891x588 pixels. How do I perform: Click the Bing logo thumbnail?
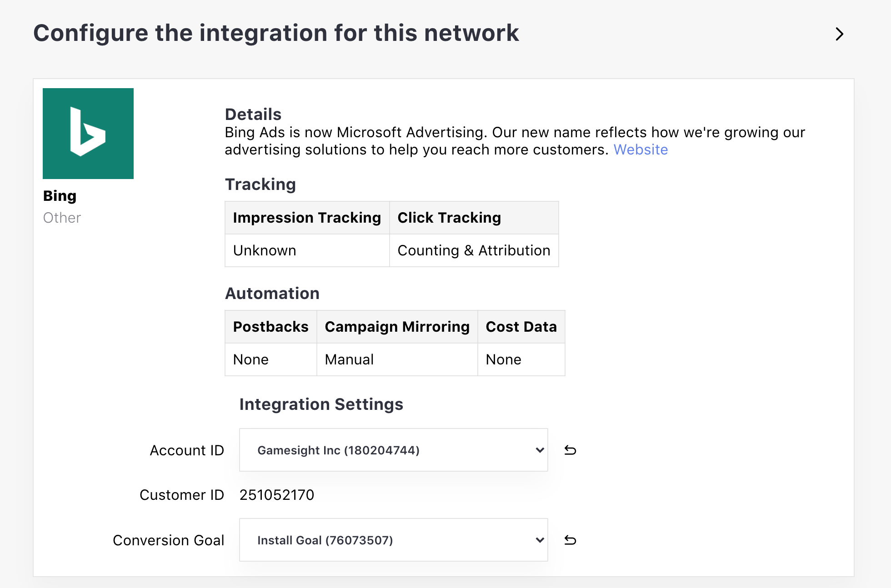pyautogui.click(x=88, y=134)
